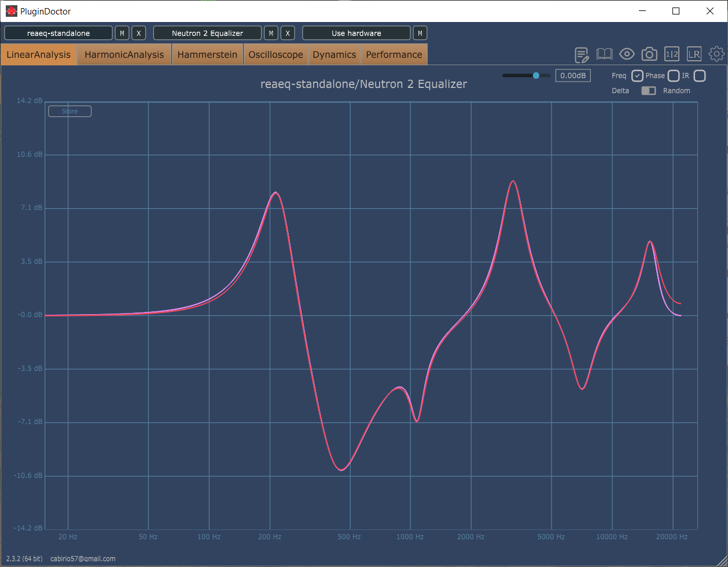Click the Random label
This screenshot has width=728, height=567.
tap(676, 91)
